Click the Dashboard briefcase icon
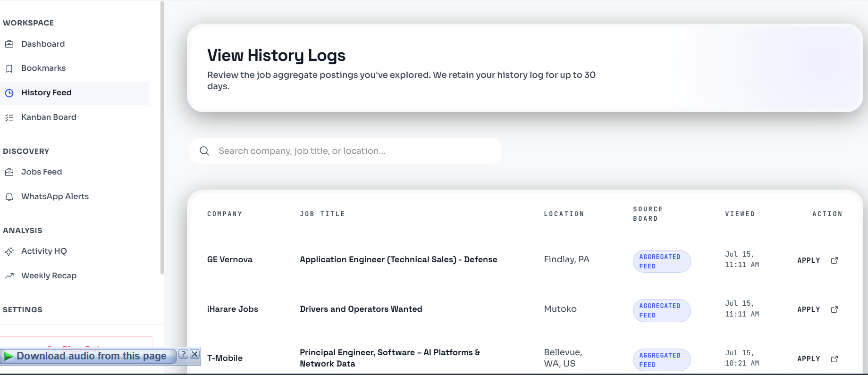This screenshot has height=375, width=868. (9, 44)
